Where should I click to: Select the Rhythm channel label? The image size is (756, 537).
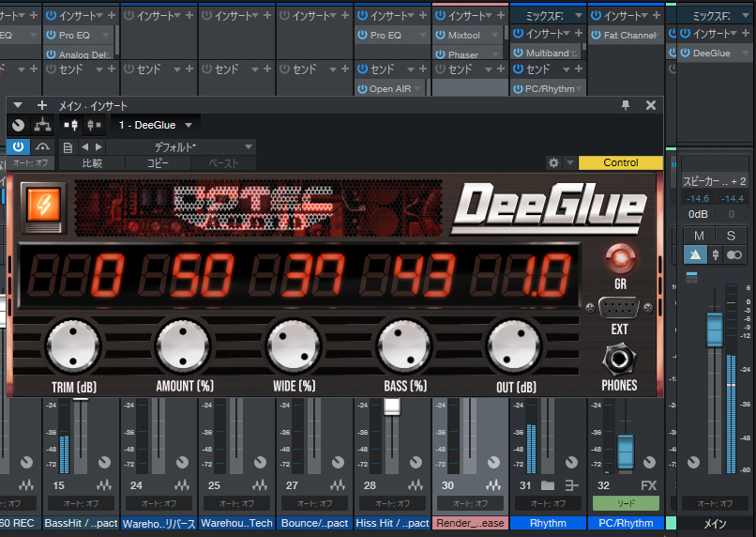click(x=548, y=523)
